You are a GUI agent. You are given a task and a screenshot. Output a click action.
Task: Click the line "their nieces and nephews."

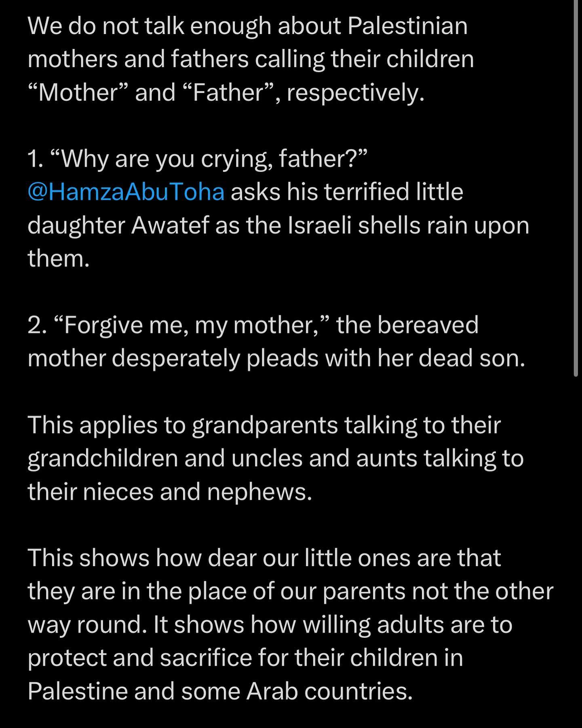click(x=170, y=491)
